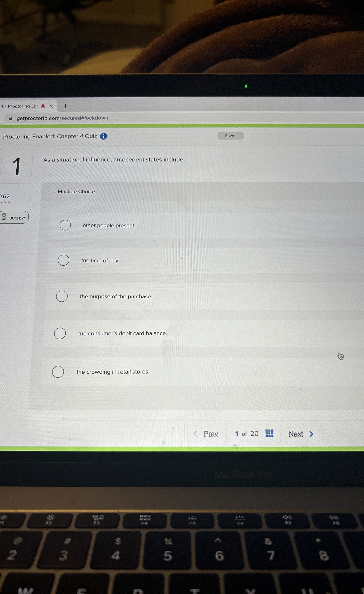This screenshot has height=594, width=364.
Task: Select "other people present" answer
Action: [65, 225]
